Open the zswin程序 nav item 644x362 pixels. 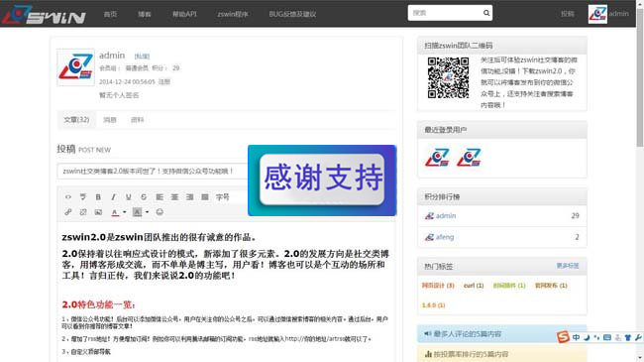pyautogui.click(x=233, y=14)
